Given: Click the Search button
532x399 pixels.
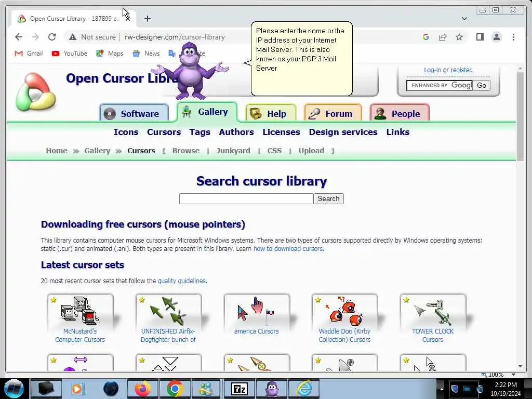Looking at the screenshot, I should click(x=328, y=198).
